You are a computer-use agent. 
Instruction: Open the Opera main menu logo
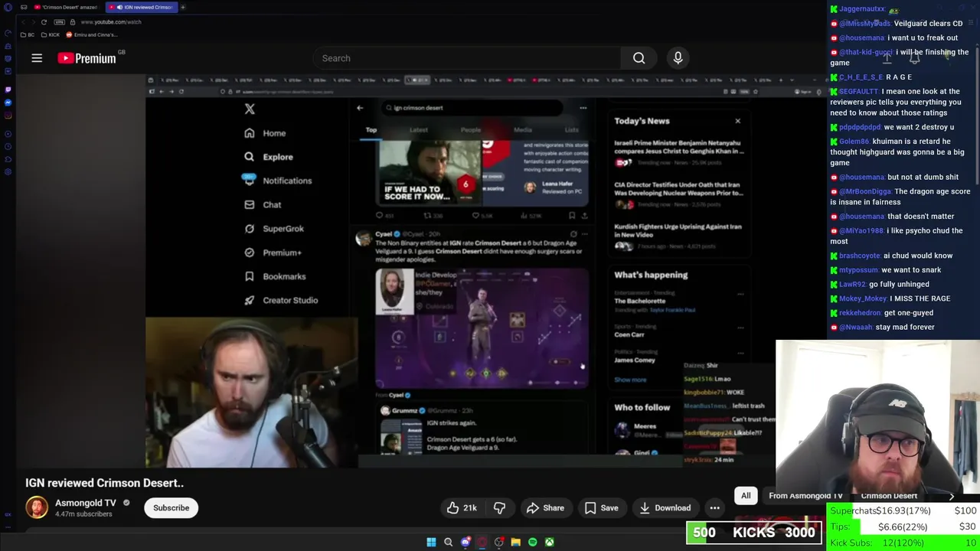8,7
